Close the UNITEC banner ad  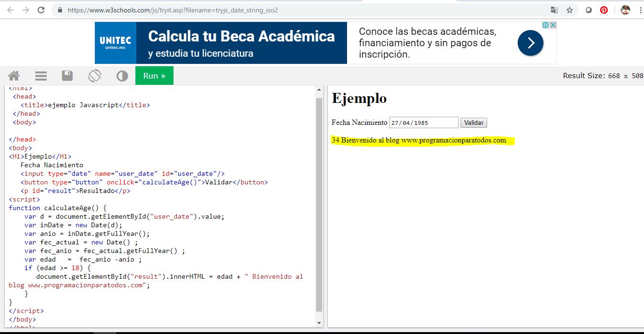click(x=553, y=25)
